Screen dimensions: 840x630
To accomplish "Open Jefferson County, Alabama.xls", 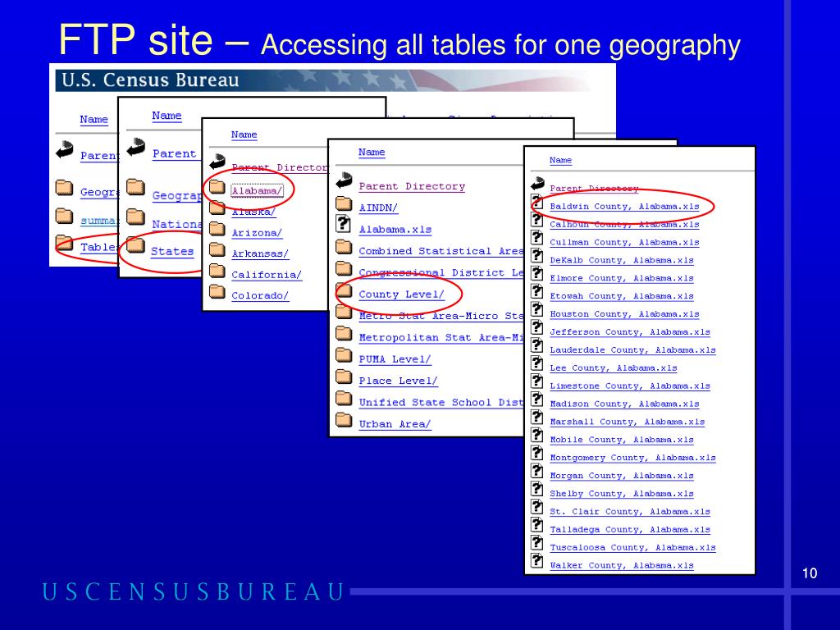I will (629, 332).
